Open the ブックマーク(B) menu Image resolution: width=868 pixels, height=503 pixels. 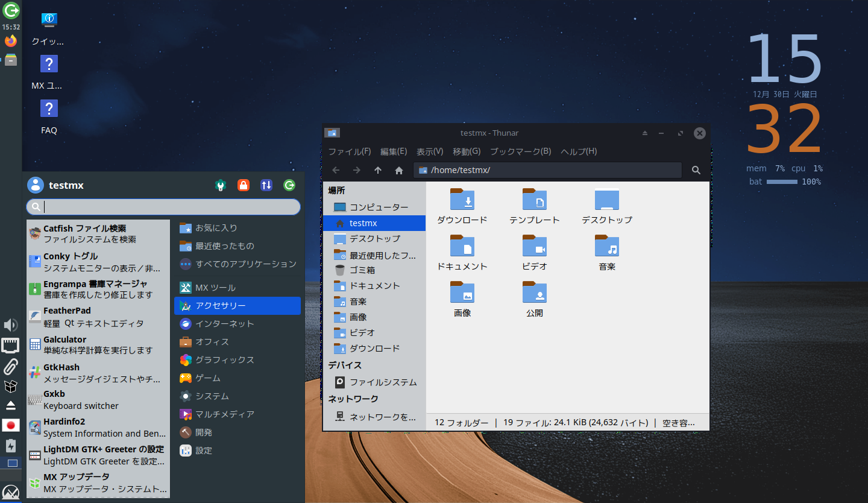tap(520, 151)
